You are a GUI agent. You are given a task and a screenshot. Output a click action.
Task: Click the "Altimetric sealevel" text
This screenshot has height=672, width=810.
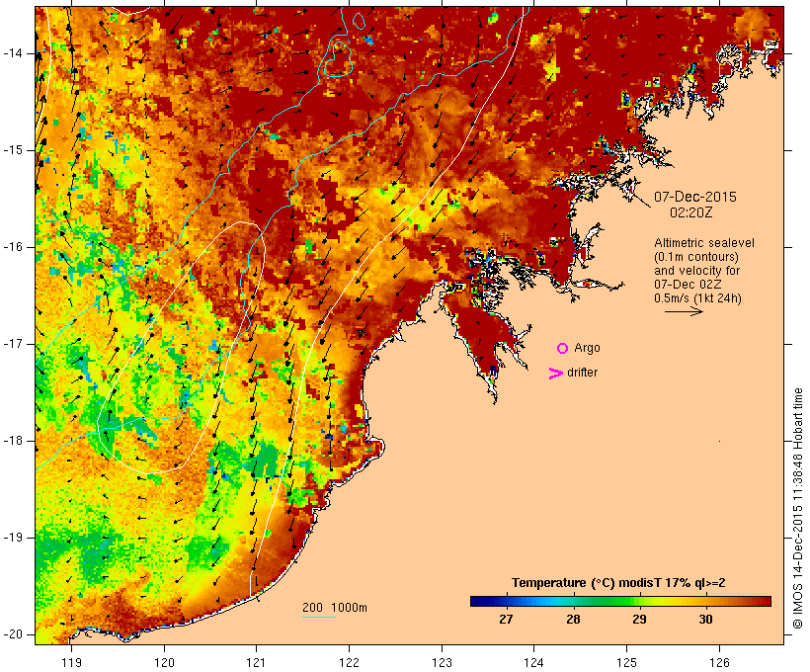(x=704, y=243)
